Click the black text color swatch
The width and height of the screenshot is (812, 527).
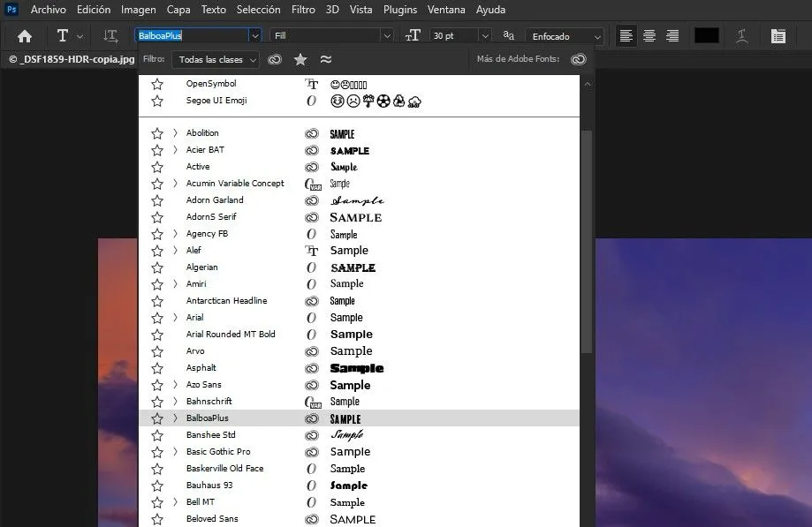coord(706,35)
